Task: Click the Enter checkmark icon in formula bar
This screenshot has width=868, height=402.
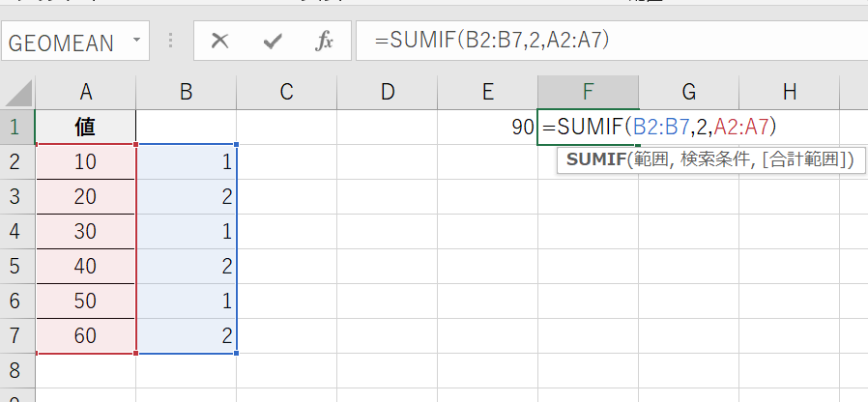Action: click(x=273, y=42)
